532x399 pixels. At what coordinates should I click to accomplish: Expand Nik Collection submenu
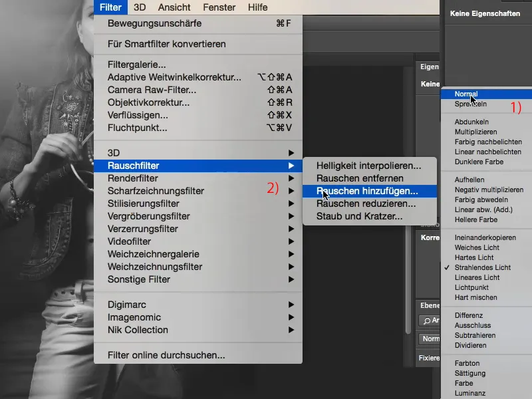(x=198, y=330)
